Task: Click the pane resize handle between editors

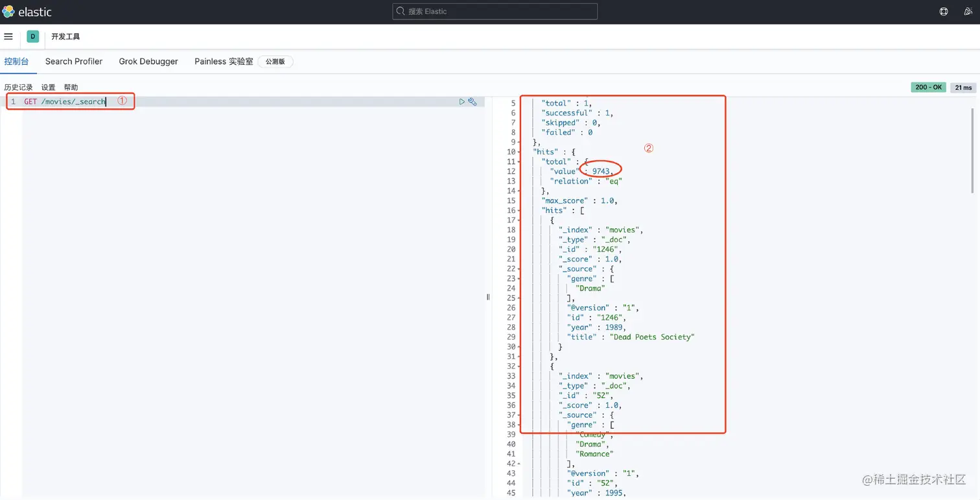Action: click(x=488, y=297)
